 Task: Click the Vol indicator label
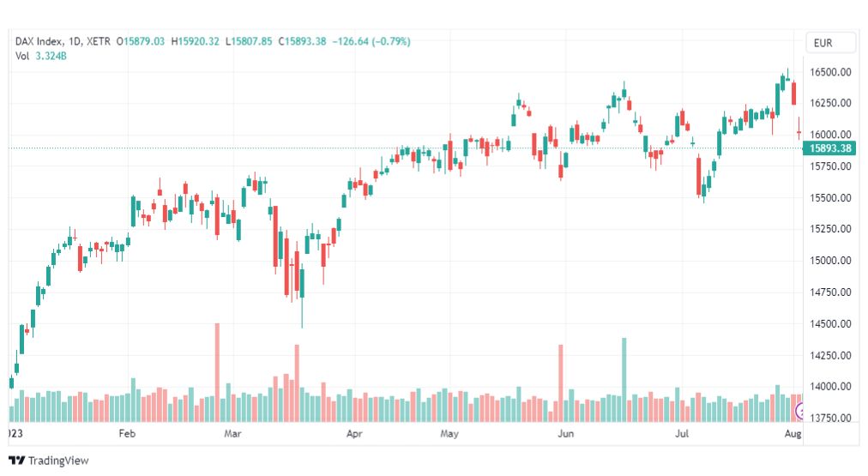point(22,56)
